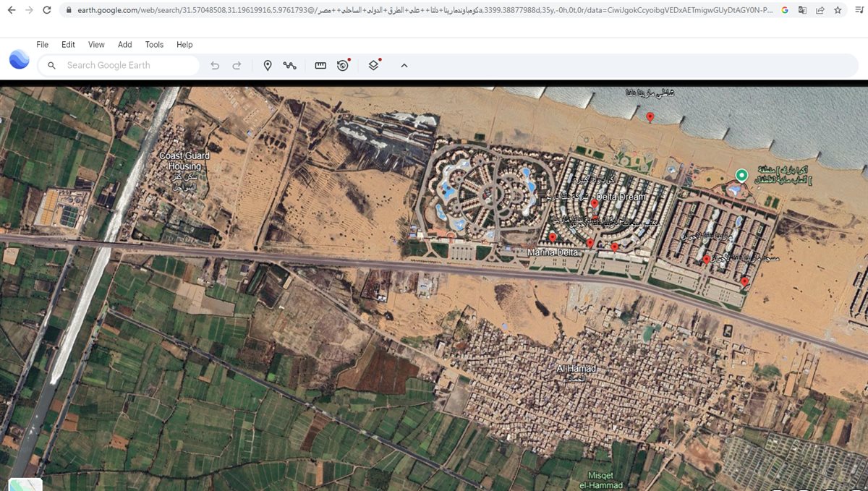Click the translate page icon
Viewport: 868px width, 491px height.
[802, 10]
